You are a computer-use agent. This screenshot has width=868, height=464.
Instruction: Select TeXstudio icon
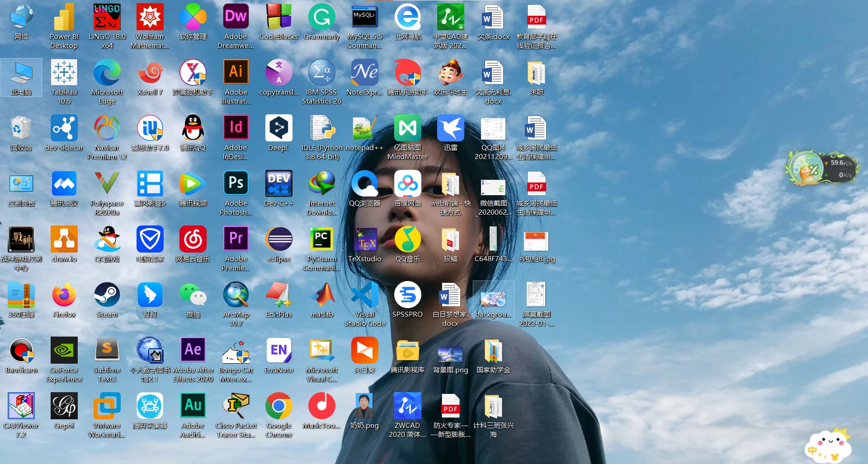[364, 239]
